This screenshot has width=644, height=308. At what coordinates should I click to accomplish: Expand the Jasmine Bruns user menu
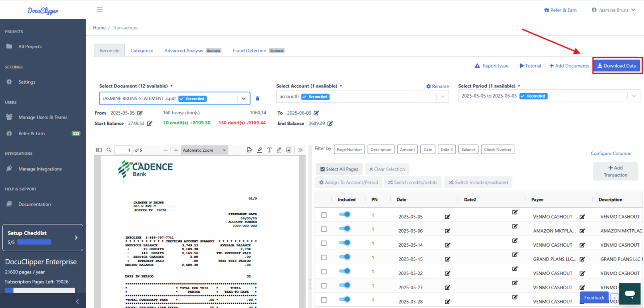coord(613,10)
